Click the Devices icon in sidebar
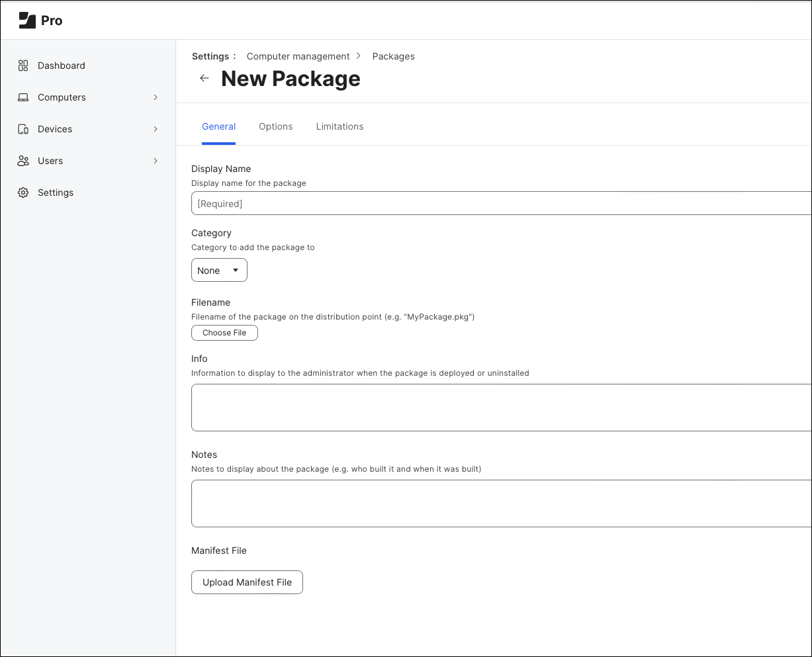The image size is (812, 657). pos(23,129)
